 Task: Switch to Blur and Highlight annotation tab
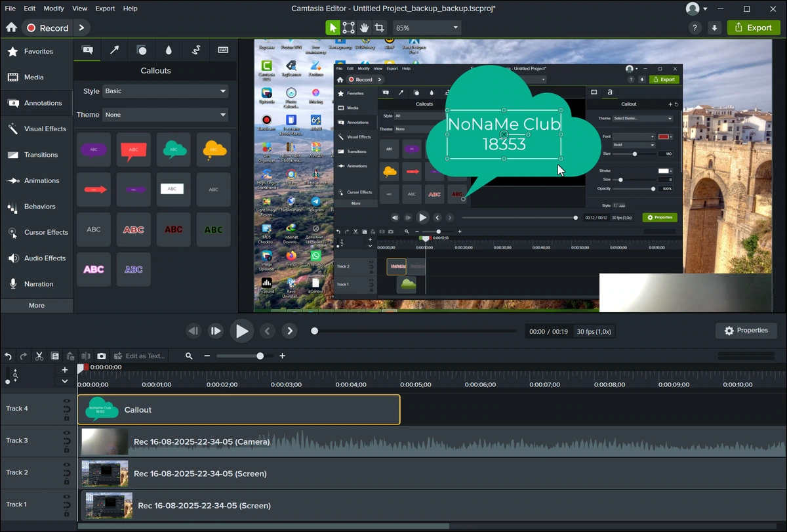(x=169, y=50)
